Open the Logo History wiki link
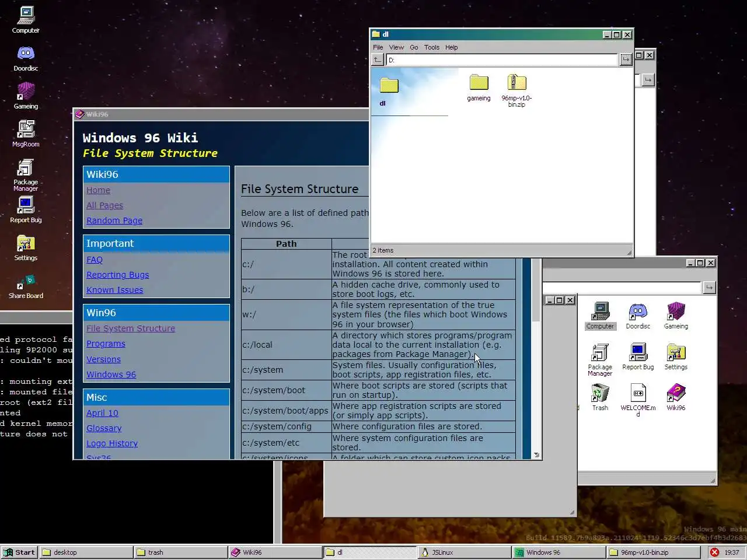 coord(112,443)
